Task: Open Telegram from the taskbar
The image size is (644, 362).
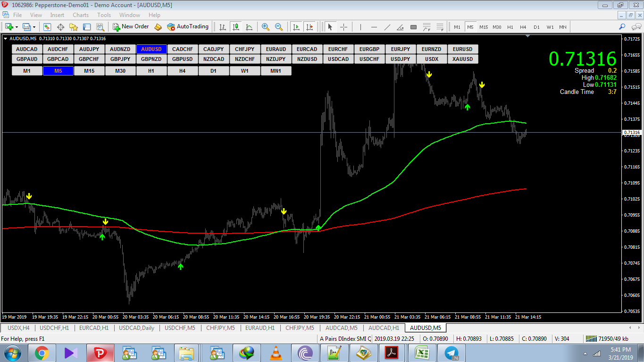Action: pos(452,353)
